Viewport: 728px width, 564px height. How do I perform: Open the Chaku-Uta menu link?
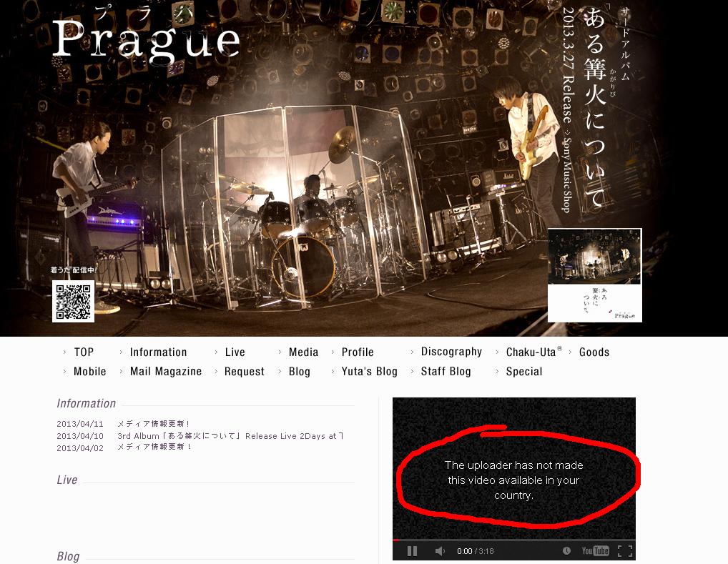tap(533, 352)
